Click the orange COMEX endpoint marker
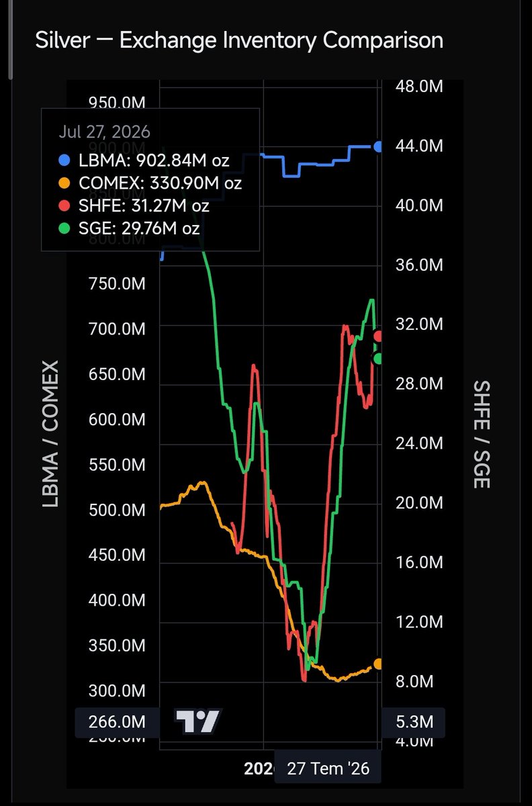Viewport: 532px width, 806px height. click(378, 664)
